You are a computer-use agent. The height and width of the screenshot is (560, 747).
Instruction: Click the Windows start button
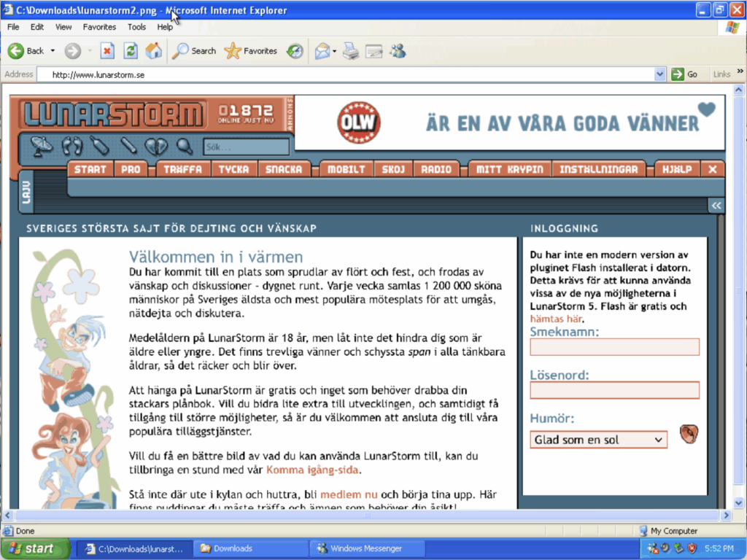click(x=34, y=548)
